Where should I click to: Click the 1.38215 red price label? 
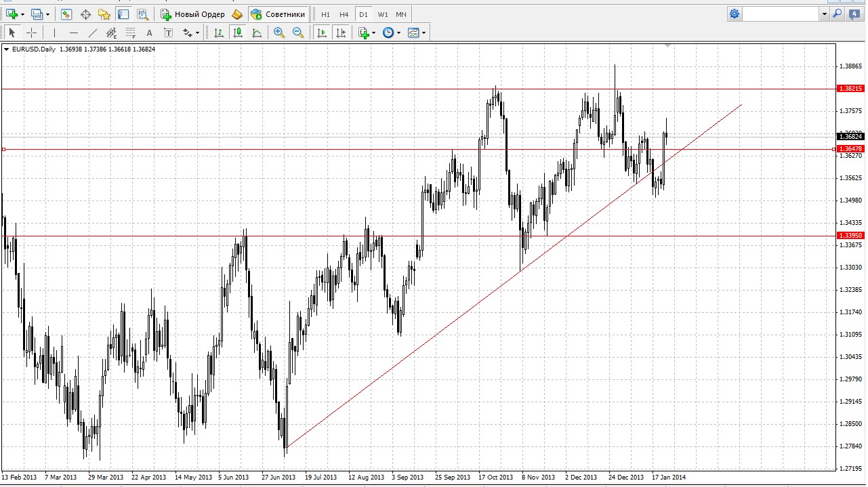coord(850,89)
